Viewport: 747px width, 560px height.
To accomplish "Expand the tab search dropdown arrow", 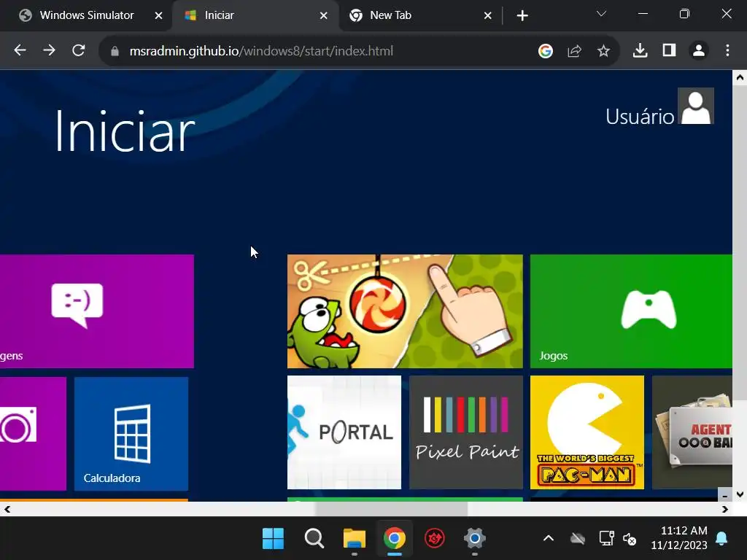I will tap(601, 14).
